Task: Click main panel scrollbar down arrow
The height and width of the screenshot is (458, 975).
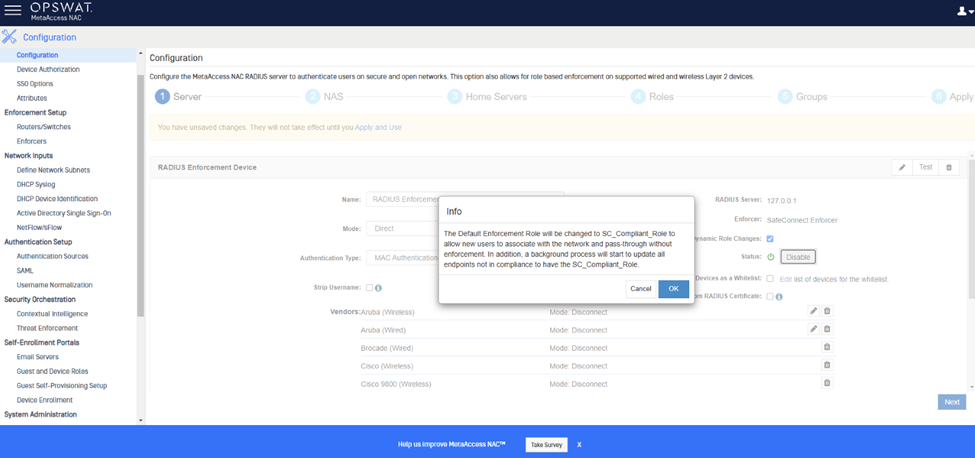Action: click(971, 386)
